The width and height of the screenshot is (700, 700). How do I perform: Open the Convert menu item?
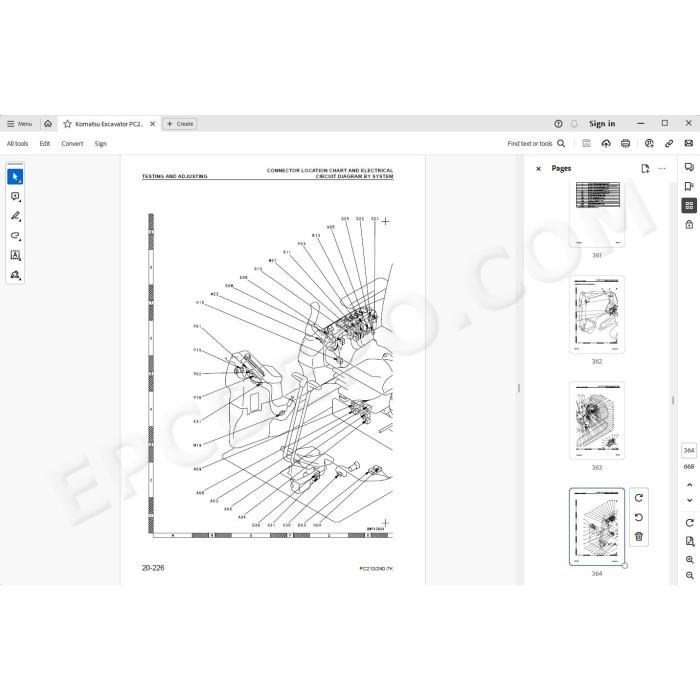pyautogui.click(x=72, y=143)
